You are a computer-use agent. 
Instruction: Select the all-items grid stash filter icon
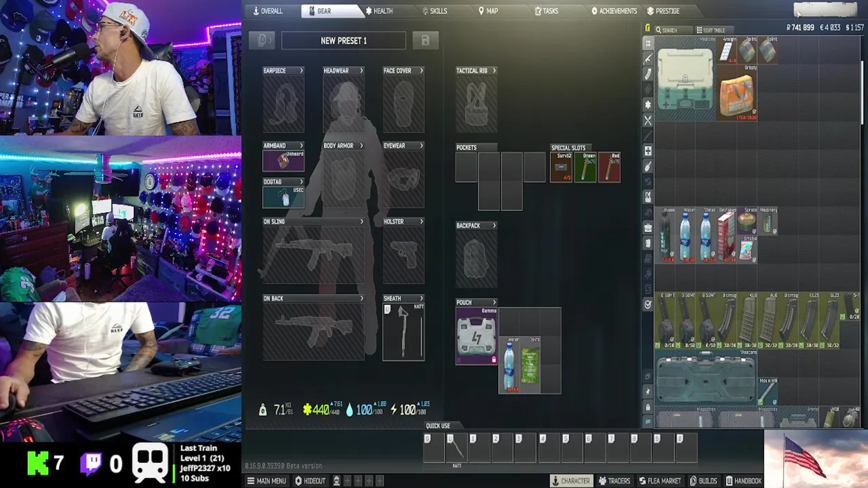(648, 43)
